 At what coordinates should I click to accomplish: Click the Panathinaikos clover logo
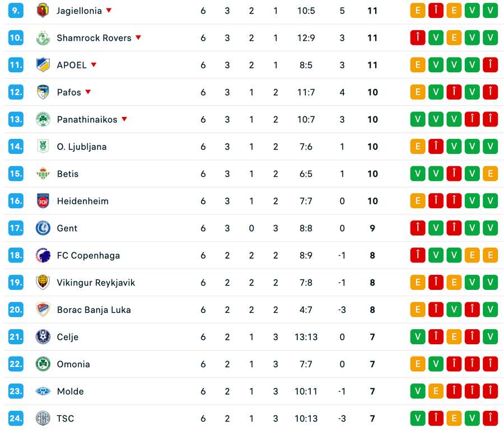point(43,119)
